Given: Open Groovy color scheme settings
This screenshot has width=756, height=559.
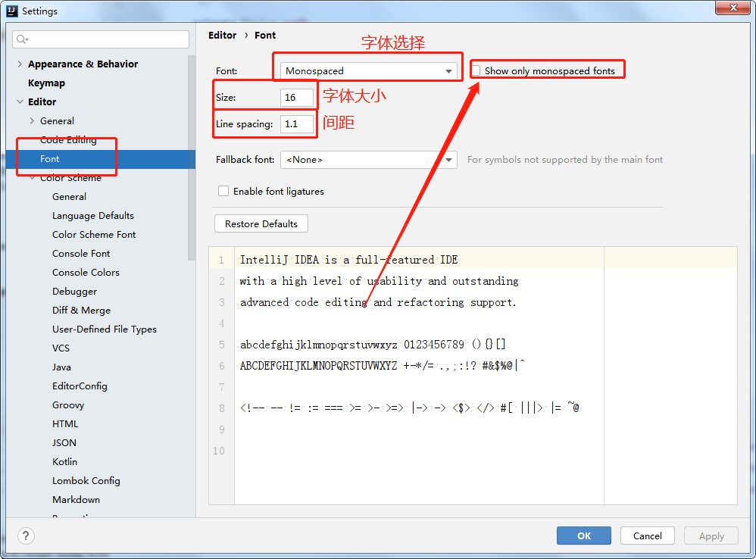Looking at the screenshot, I should (x=68, y=404).
